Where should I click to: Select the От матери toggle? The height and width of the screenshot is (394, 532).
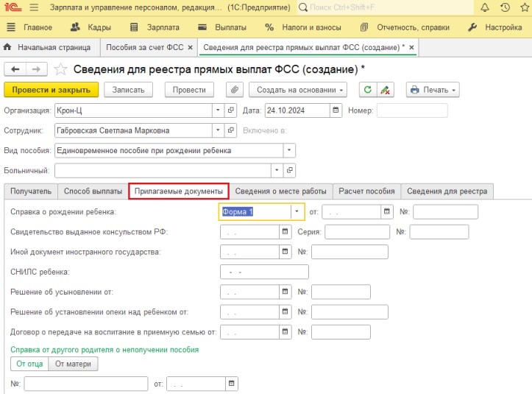[73, 364]
